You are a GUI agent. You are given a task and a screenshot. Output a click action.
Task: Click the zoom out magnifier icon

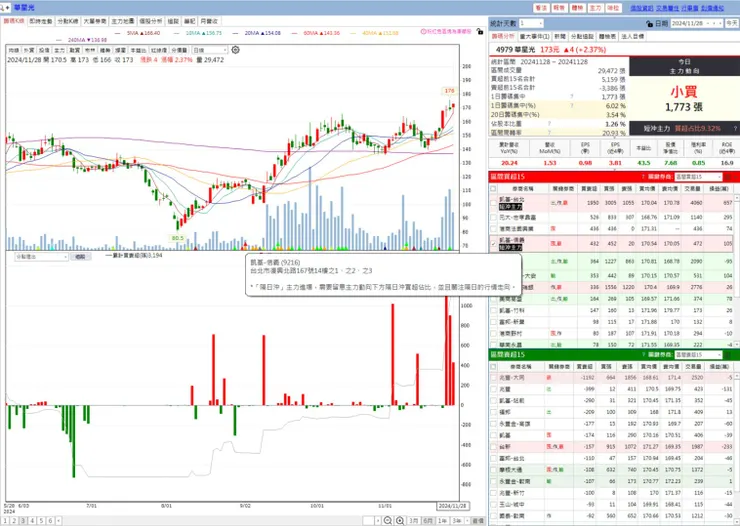[x=388, y=520]
